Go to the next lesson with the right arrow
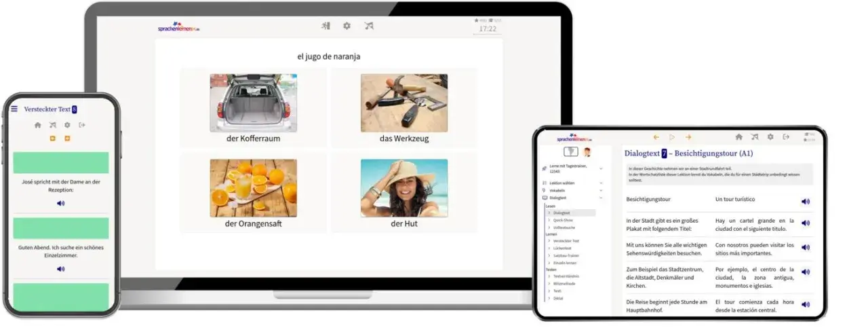The image size is (868, 330). (x=688, y=136)
